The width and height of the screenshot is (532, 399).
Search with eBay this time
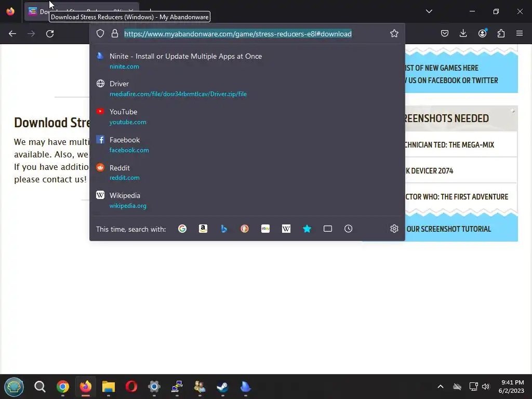265,229
